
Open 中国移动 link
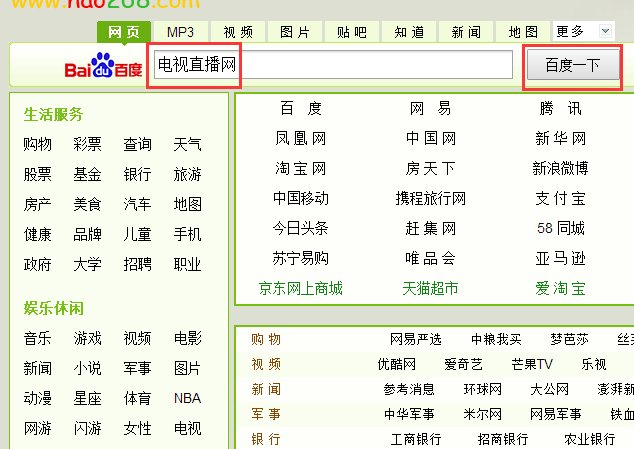[300, 198]
